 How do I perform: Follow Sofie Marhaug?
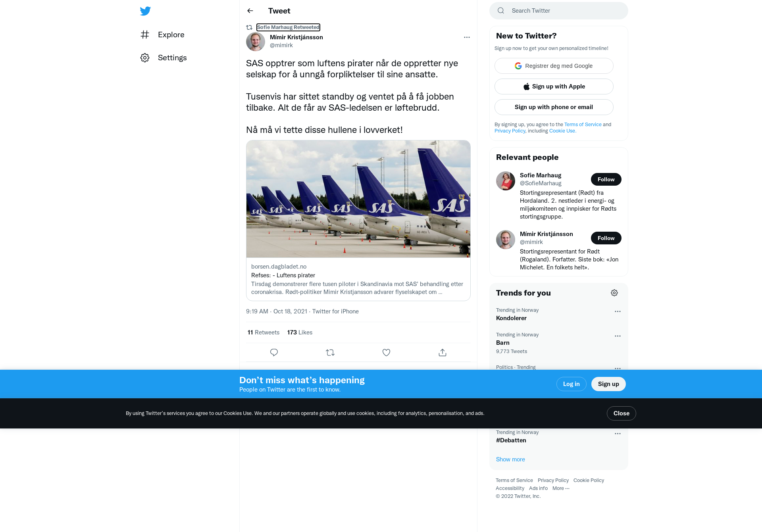pos(606,179)
